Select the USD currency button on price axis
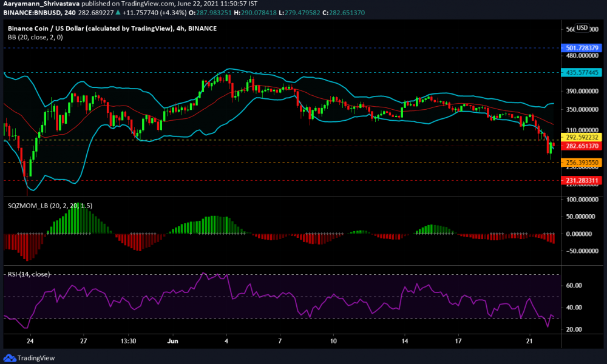 582,28
